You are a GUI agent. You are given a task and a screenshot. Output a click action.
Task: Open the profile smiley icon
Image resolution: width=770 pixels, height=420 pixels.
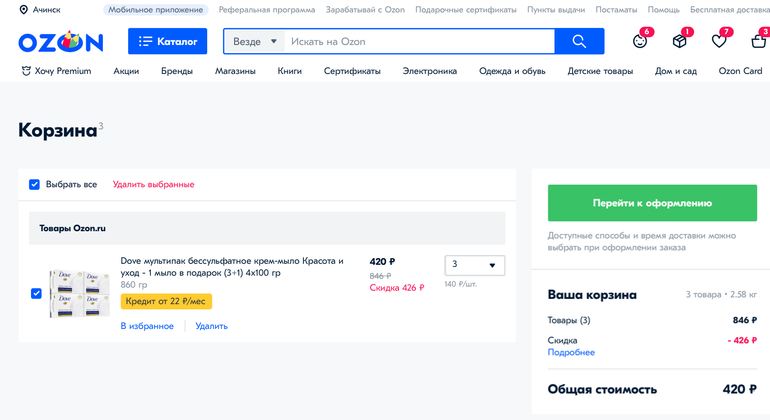pos(641,41)
